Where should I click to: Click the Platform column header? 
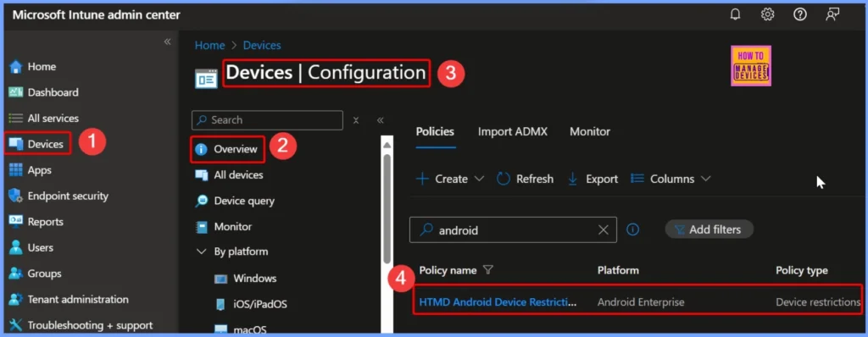pyautogui.click(x=618, y=271)
